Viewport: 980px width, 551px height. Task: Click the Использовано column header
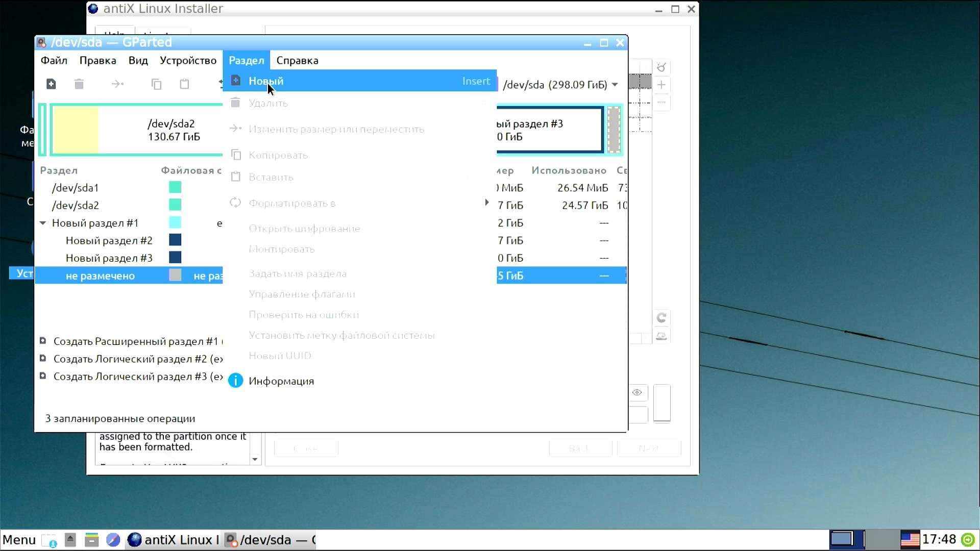click(x=569, y=170)
